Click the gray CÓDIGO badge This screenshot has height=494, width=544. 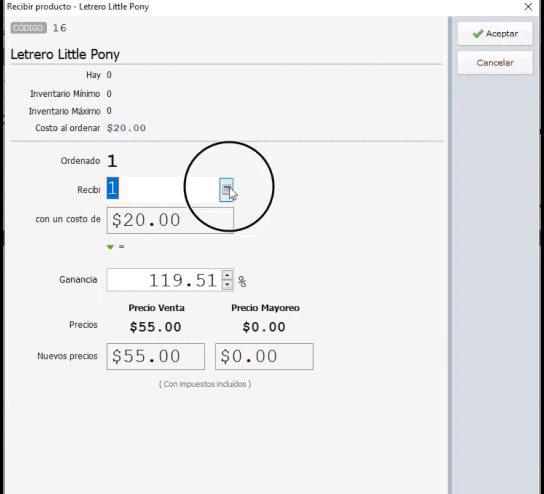[x=28, y=28]
